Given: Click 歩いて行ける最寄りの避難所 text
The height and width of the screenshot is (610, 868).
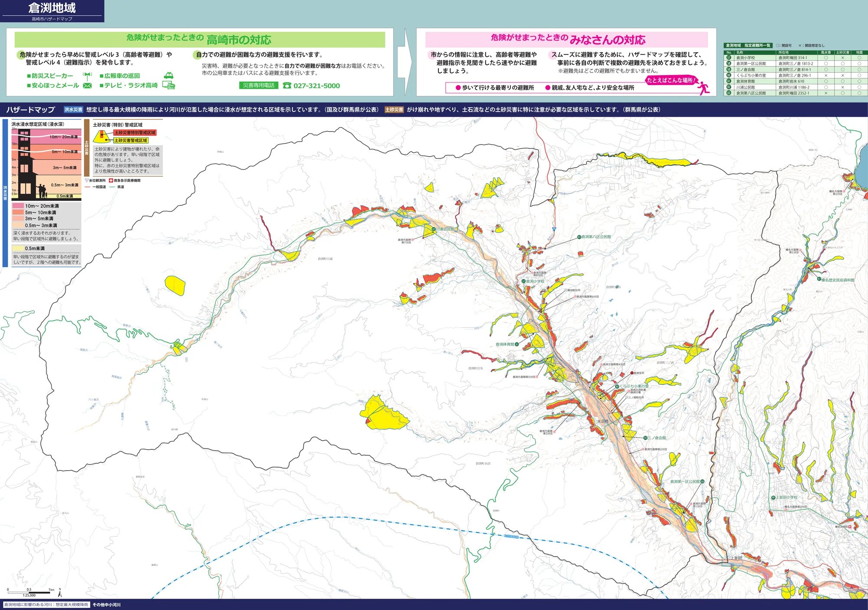Looking at the screenshot, I should pos(498,88).
